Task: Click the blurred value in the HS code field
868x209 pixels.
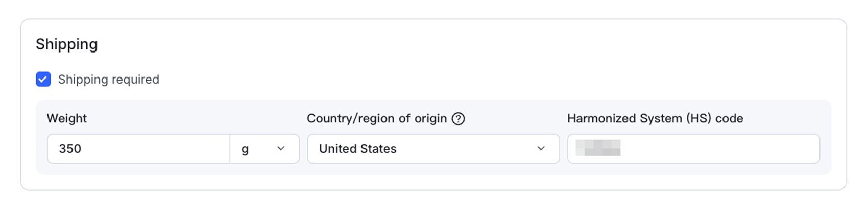Action: [x=598, y=148]
